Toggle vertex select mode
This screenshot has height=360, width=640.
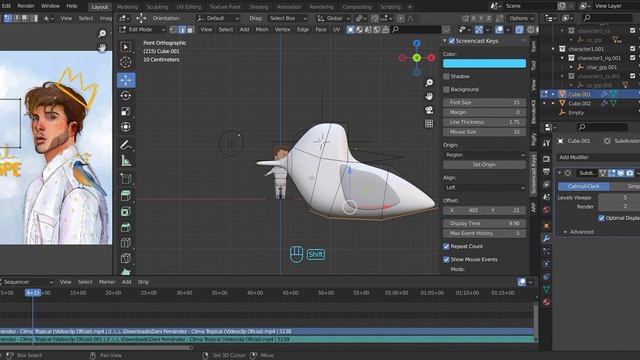tap(174, 30)
